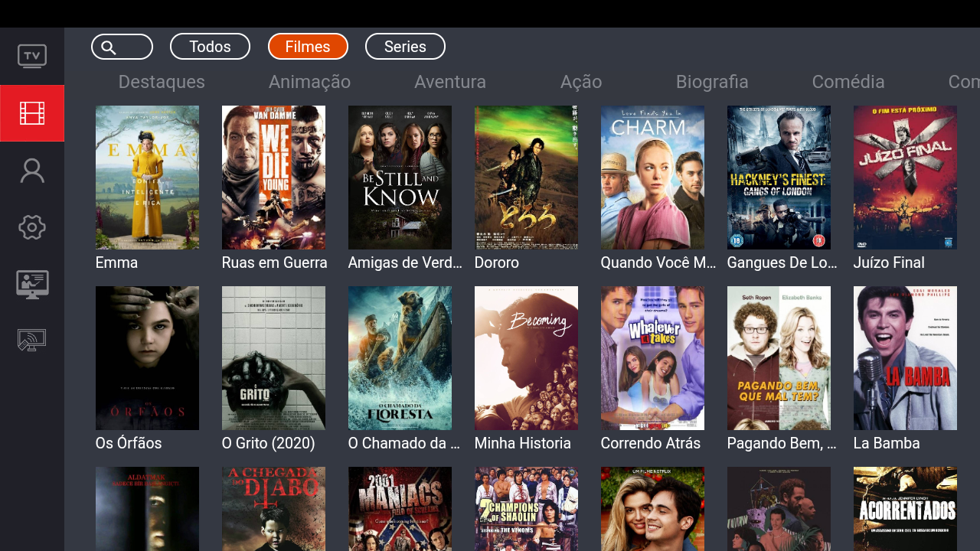The image size is (980, 551).
Task: Switch to the Aventura category tab
Action: click(x=450, y=82)
